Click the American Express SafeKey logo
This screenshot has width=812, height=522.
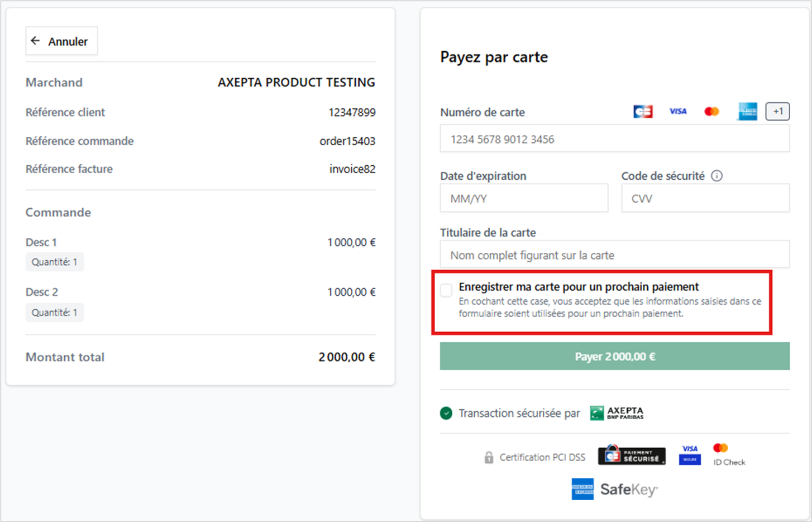pyautogui.click(x=615, y=489)
